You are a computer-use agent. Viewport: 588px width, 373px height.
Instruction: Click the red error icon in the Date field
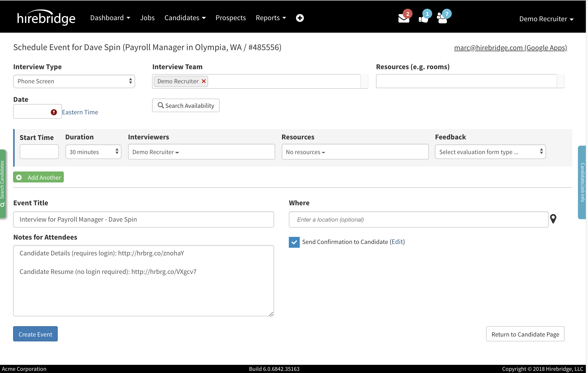tap(54, 112)
